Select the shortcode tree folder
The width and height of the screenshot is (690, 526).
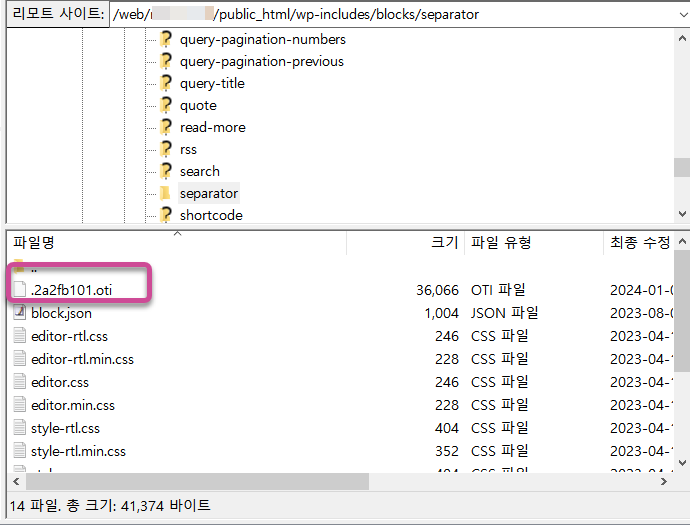coord(211,215)
